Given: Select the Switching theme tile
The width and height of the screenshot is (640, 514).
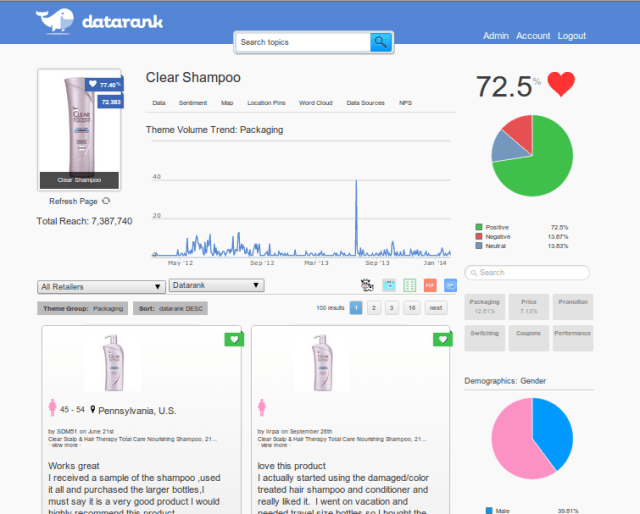Looking at the screenshot, I should 484,338.
